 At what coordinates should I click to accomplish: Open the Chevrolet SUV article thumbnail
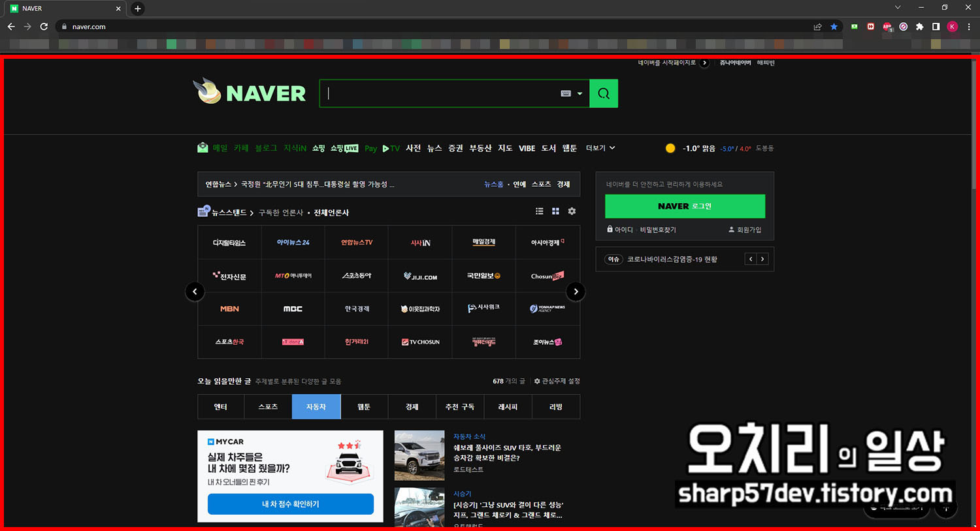pos(419,455)
